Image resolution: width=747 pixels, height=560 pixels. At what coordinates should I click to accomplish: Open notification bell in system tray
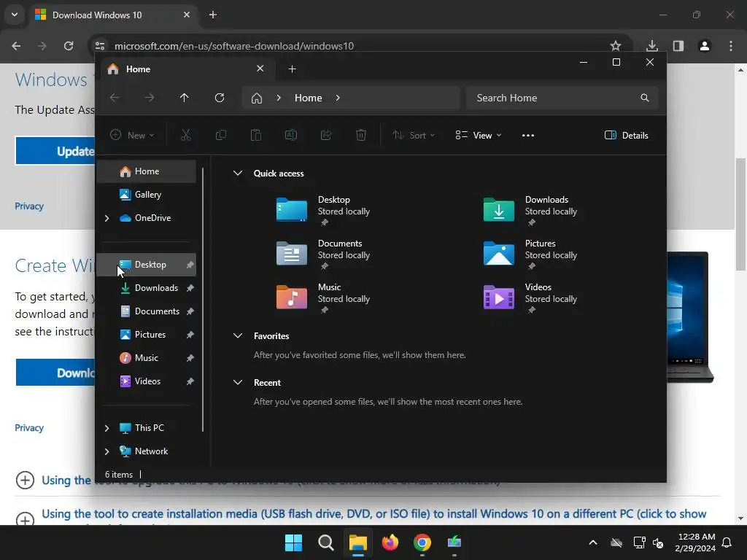[x=727, y=542]
